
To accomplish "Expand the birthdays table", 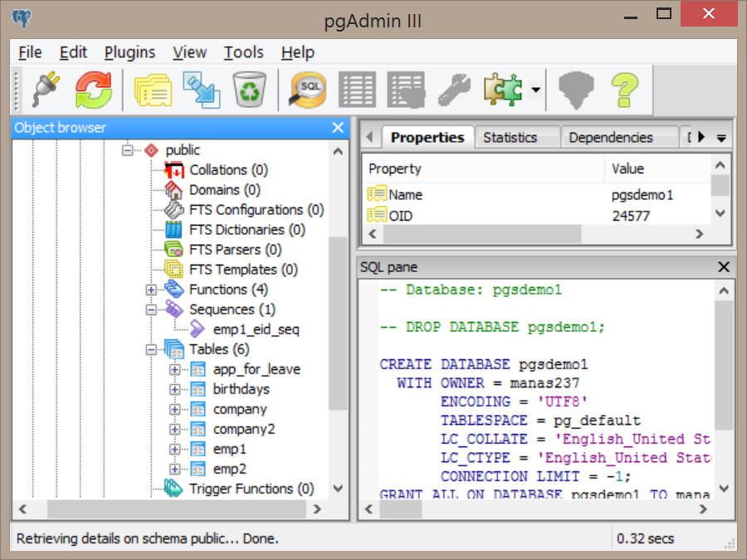I will tap(175, 390).
